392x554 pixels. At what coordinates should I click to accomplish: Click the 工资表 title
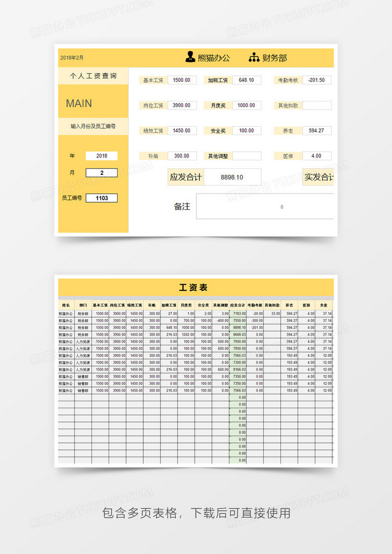pos(193,288)
